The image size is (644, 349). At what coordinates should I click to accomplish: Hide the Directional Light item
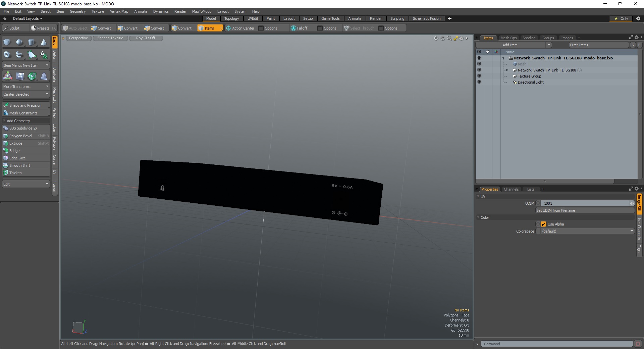pyautogui.click(x=479, y=82)
